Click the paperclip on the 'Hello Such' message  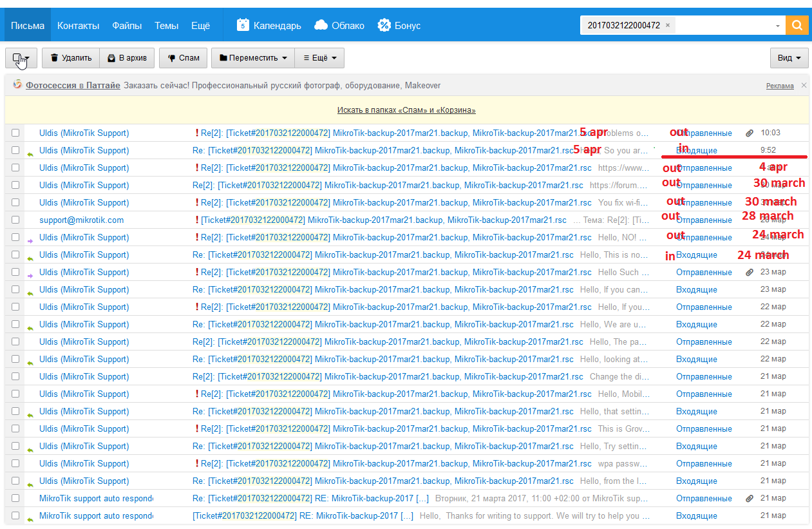[x=749, y=273]
